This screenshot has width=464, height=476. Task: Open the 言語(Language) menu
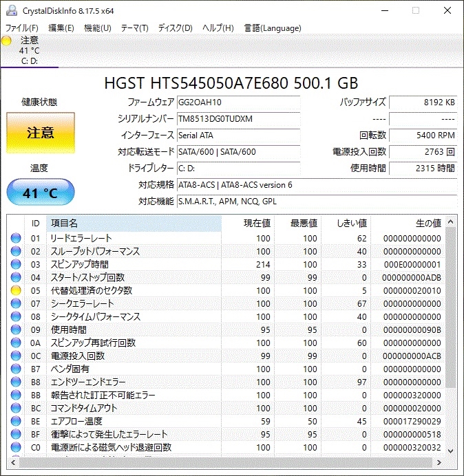273,28
